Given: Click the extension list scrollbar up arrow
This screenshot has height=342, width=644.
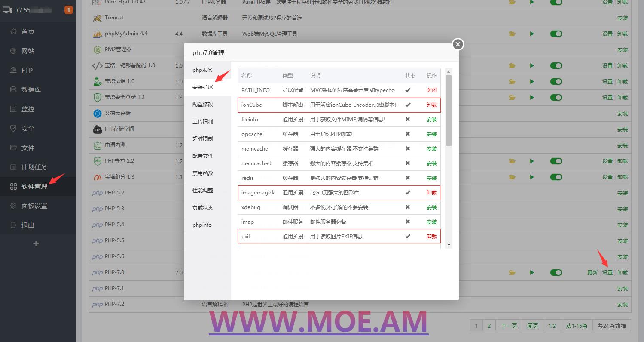Looking at the screenshot, I should point(449,72).
